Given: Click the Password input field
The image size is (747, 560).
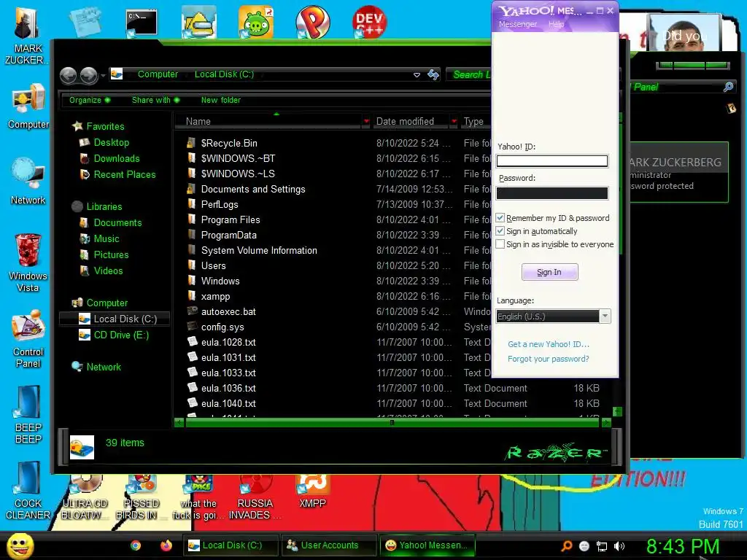Looking at the screenshot, I should 552,192.
